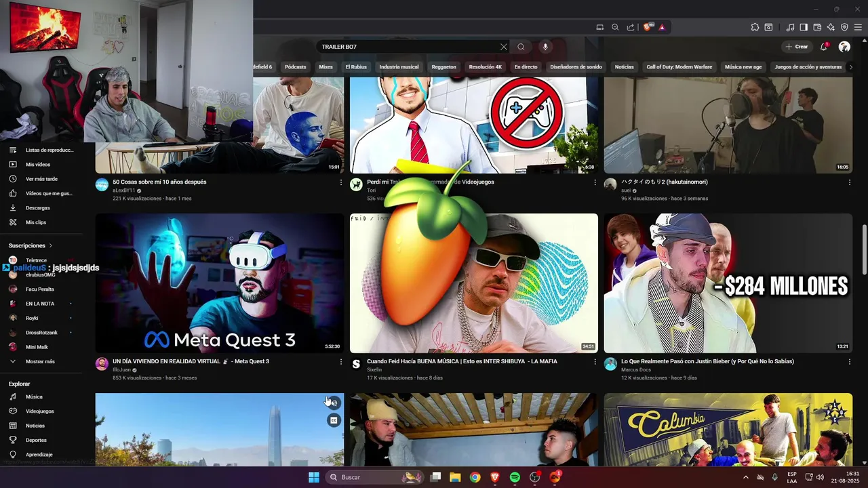Play the Meta Quest 3 video thumbnail
Image resolution: width=868 pixels, height=488 pixels.
(220, 283)
